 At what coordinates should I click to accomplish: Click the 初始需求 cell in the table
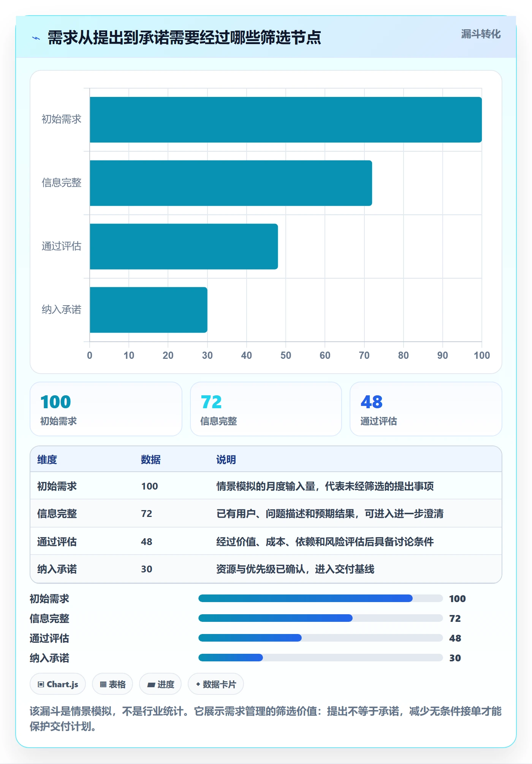(57, 486)
